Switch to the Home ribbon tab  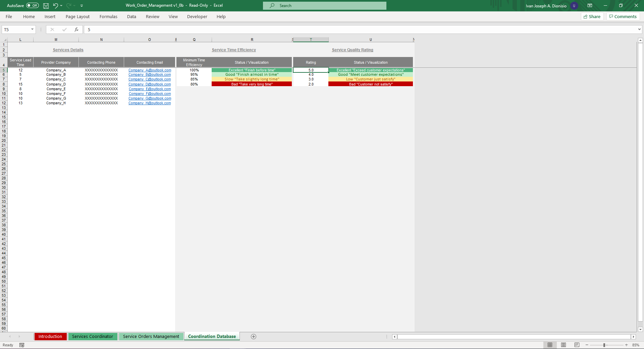(x=29, y=16)
